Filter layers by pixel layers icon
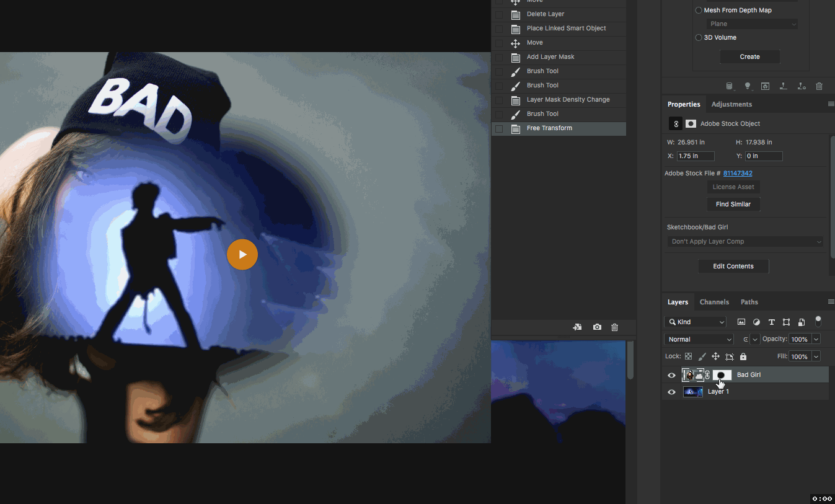Image resolution: width=835 pixels, height=504 pixels. [741, 322]
